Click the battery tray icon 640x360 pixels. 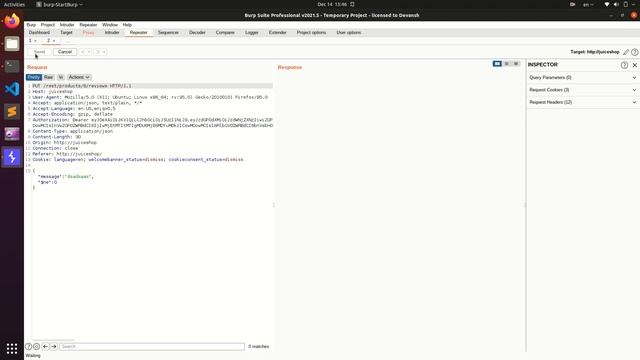tap(626, 4)
